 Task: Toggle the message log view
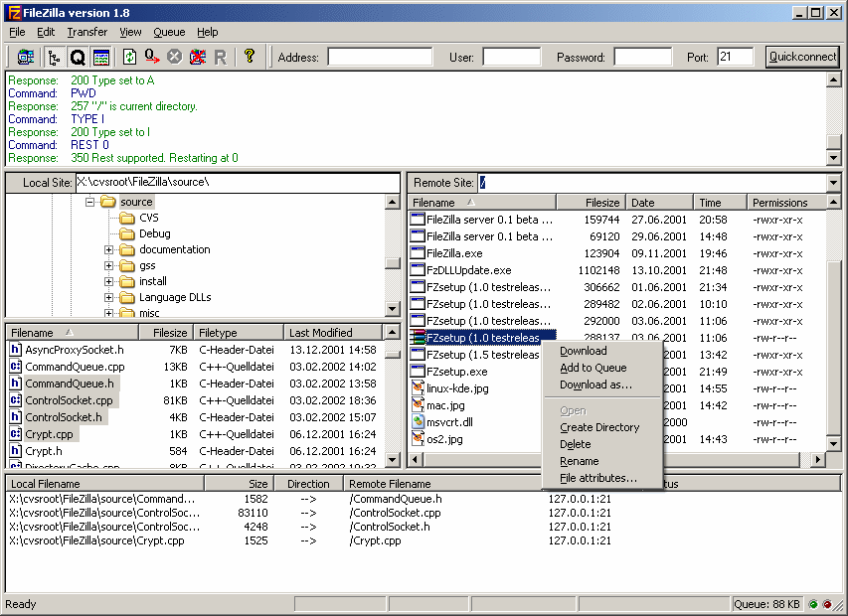pyautogui.click(x=100, y=57)
